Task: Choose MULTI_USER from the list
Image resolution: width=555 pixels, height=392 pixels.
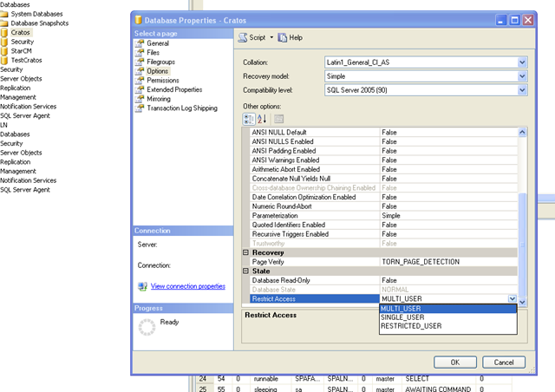Action: pyautogui.click(x=447, y=309)
